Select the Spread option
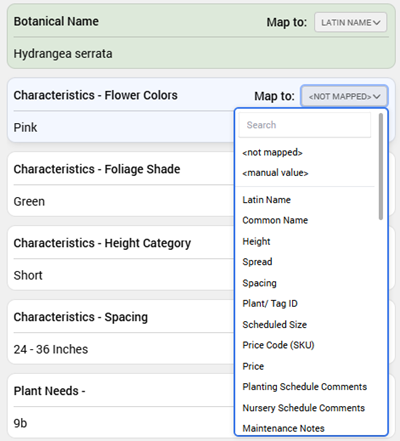 click(257, 262)
